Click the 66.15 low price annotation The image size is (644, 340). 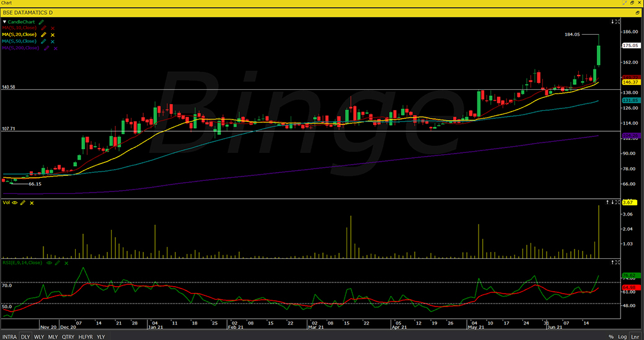click(35, 185)
